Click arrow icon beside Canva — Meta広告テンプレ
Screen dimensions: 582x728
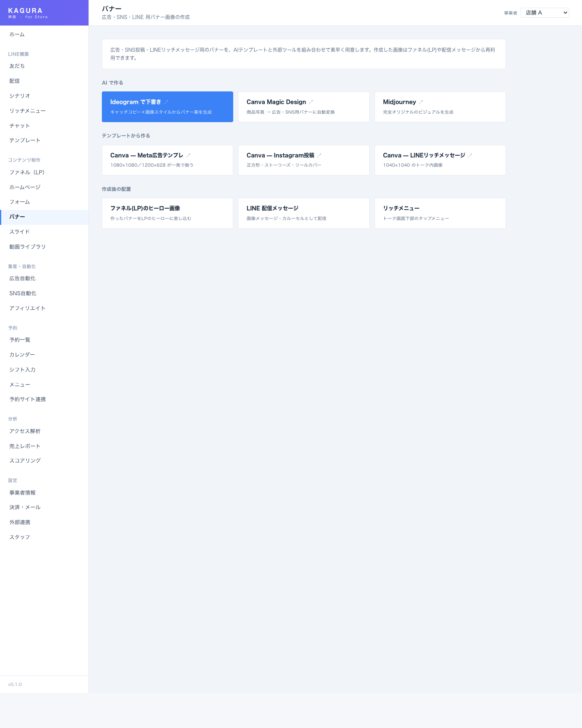[188, 155]
